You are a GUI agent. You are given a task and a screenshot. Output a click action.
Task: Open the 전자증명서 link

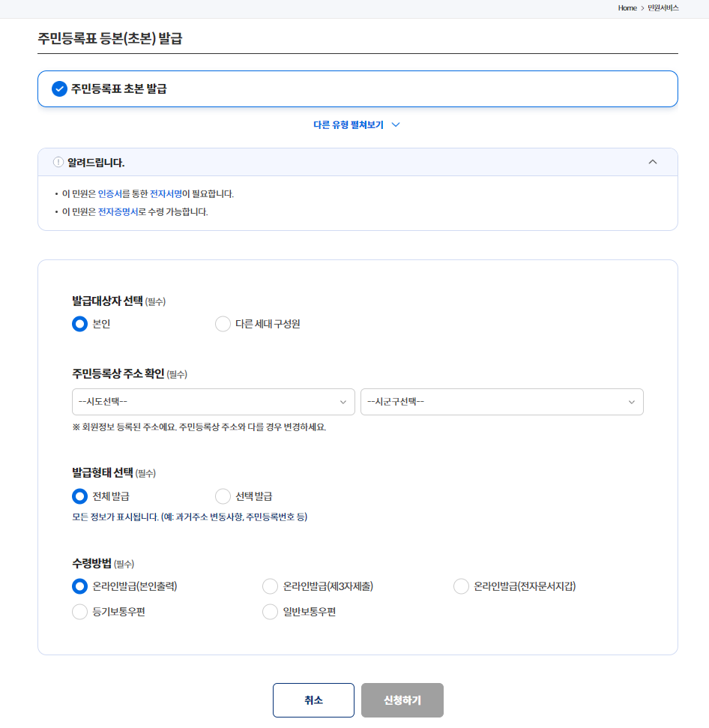(118, 211)
